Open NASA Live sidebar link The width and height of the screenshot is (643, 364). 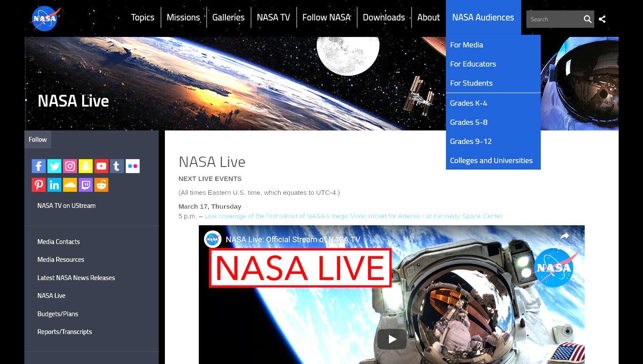tap(51, 296)
